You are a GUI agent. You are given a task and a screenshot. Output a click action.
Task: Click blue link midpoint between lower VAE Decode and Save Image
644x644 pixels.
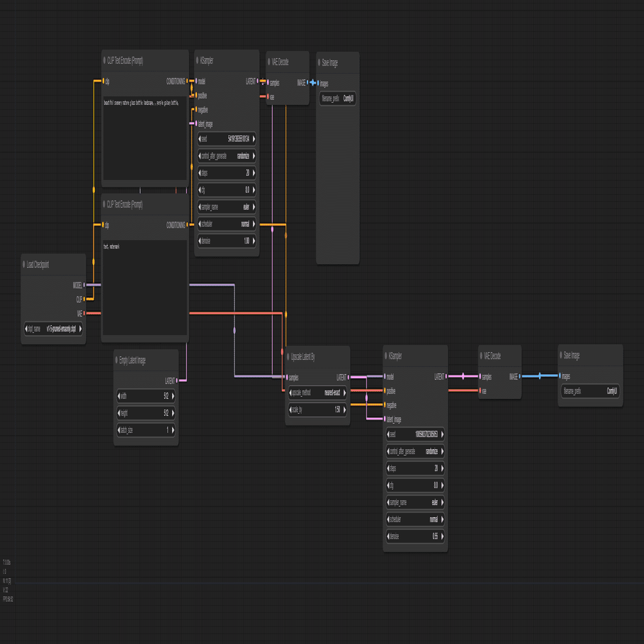click(540, 375)
